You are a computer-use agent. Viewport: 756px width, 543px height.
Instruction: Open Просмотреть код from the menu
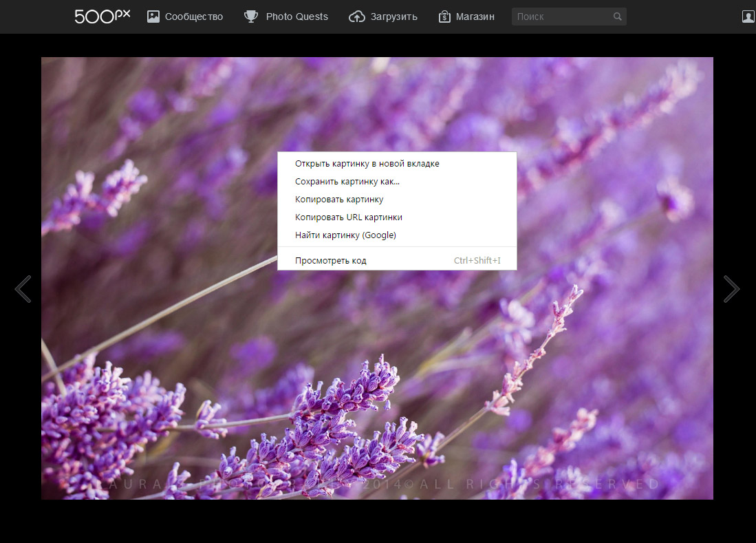(x=332, y=260)
